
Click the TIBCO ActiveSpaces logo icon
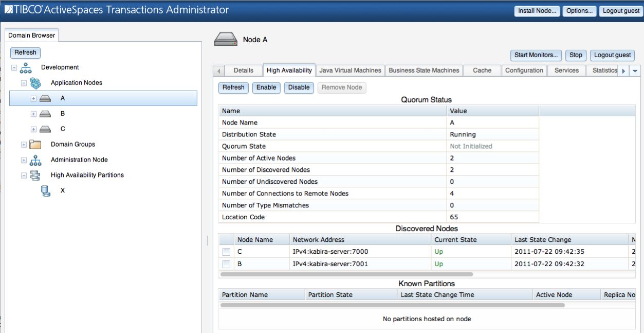point(8,9)
